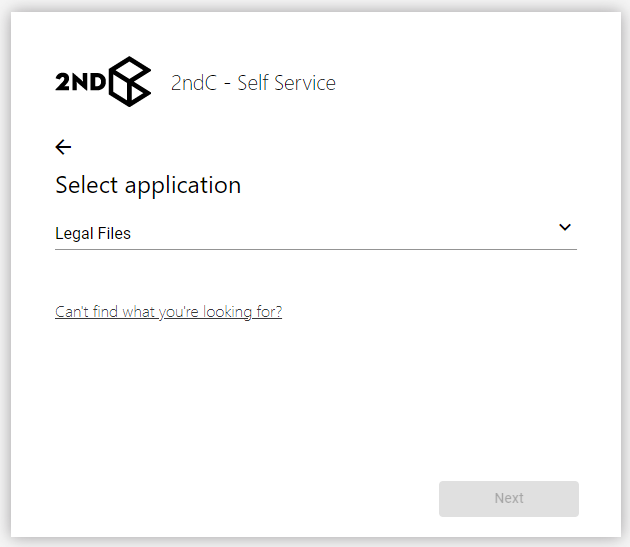Open "Can't find what you're looking for?" link
Viewport: 630px width, 547px height.
[x=168, y=312]
